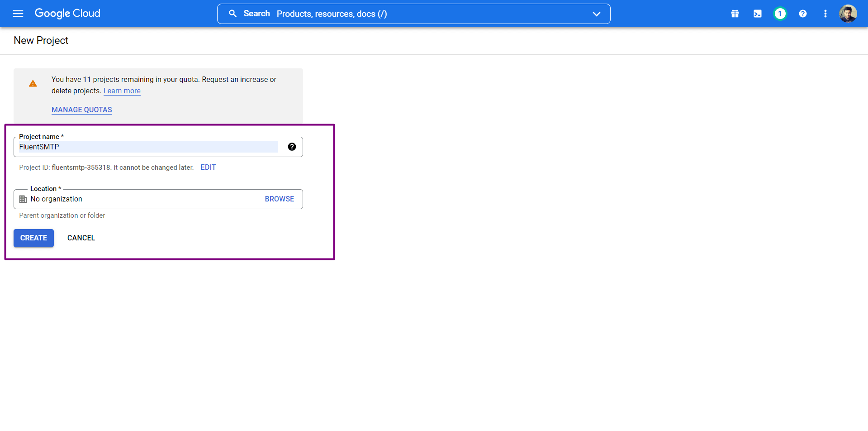Viewport: 868px width, 431px height.
Task: Activate Cloud Shell terminal icon
Action: (758, 14)
